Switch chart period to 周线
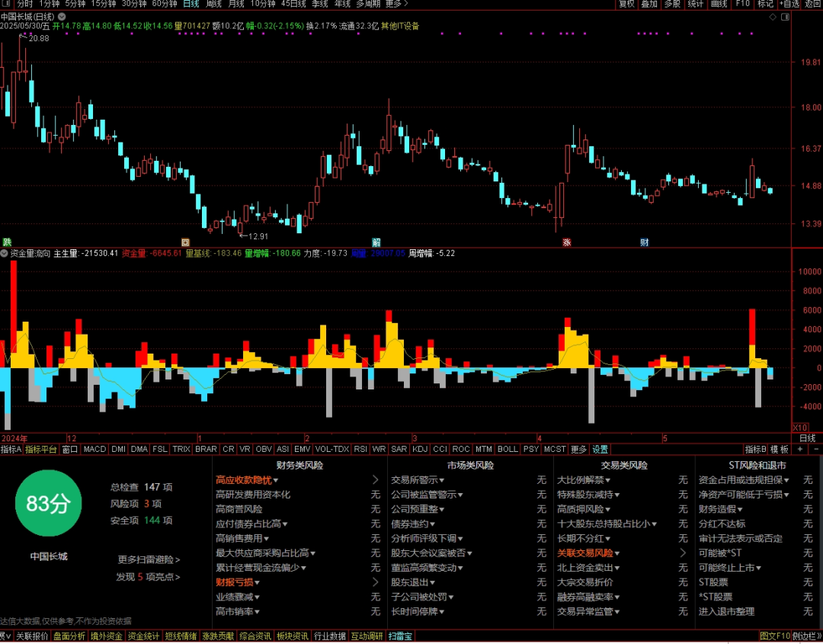This screenshot has width=823, height=644. click(x=213, y=5)
